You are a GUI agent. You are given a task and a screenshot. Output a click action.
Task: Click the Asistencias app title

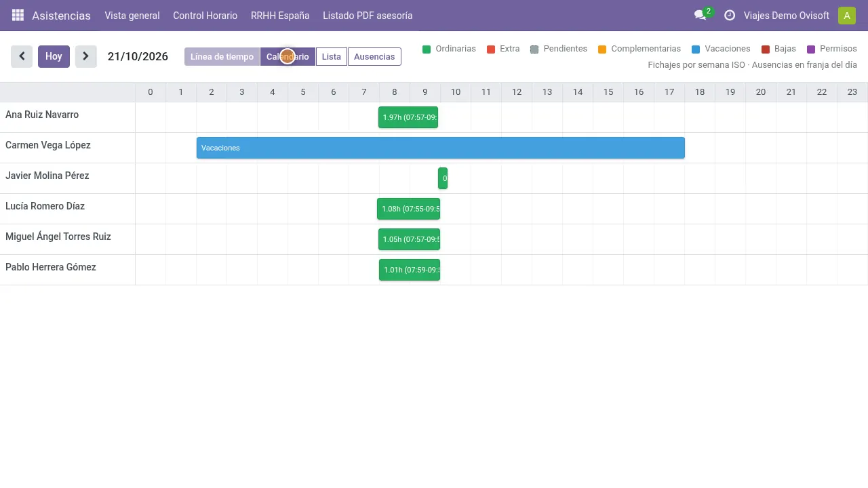(x=61, y=16)
